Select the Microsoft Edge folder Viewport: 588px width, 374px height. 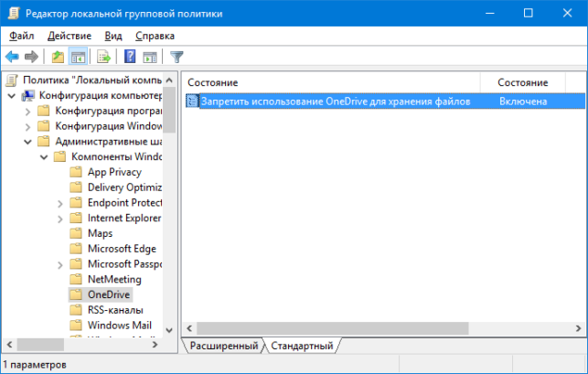click(122, 249)
